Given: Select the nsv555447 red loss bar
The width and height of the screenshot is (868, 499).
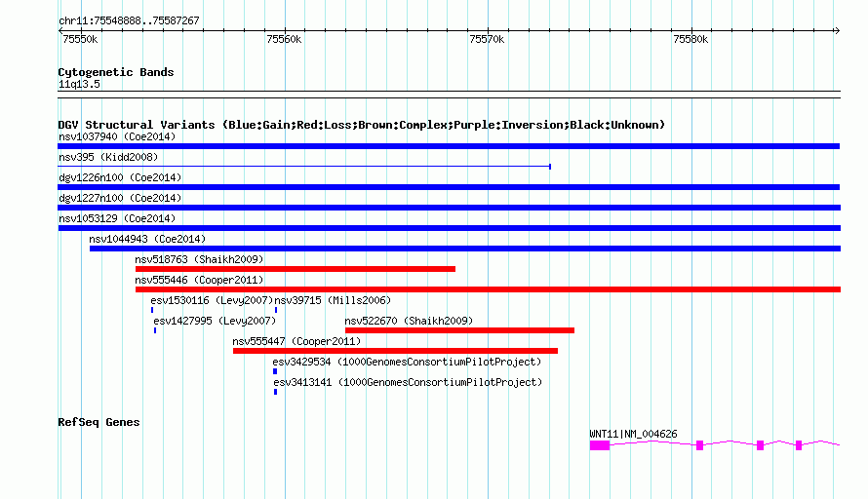Looking at the screenshot, I should (395, 351).
